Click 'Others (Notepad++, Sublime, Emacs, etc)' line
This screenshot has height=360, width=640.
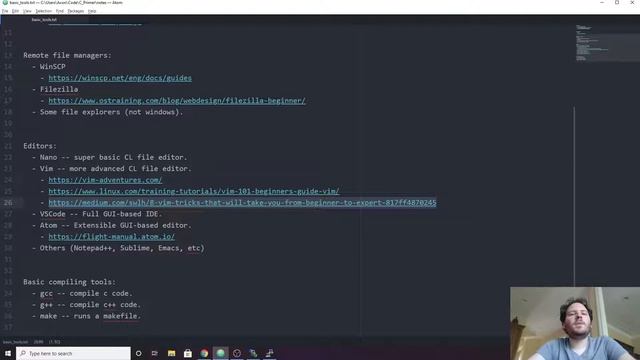[118, 248]
